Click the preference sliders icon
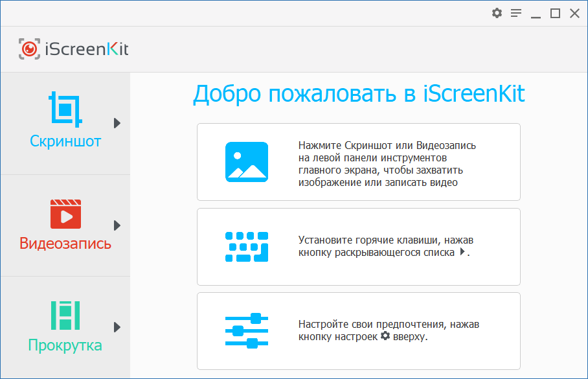Image resolution: width=588 pixels, height=379 pixels. [247, 330]
